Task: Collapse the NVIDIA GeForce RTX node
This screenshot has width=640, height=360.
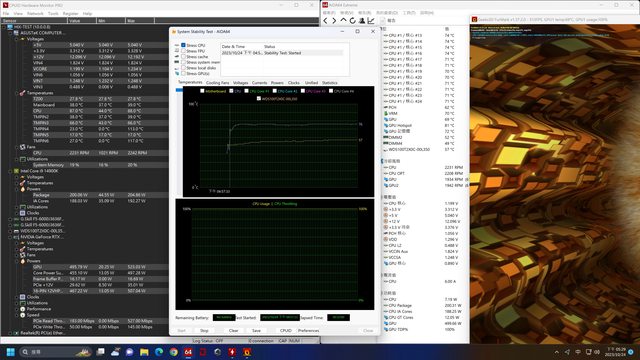Action: [x=10, y=237]
